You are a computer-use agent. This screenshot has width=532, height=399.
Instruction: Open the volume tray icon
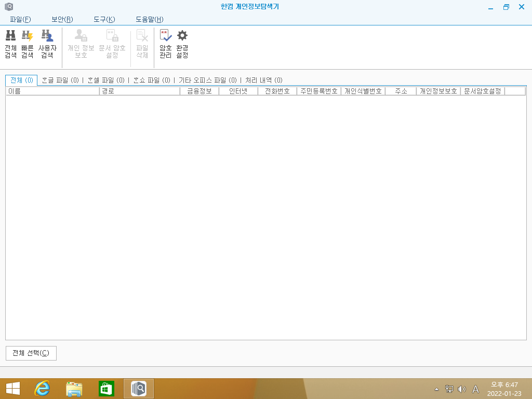pyautogui.click(x=462, y=389)
